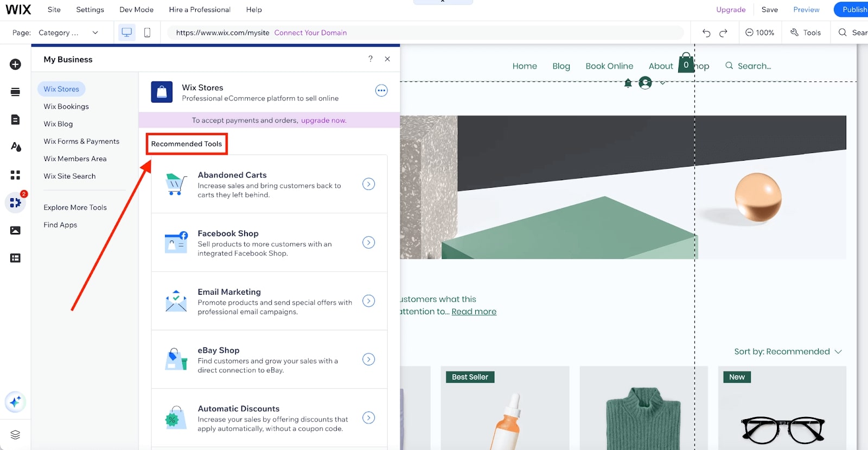
Task: Open the Layers icon at bottom left
Action: point(15,435)
